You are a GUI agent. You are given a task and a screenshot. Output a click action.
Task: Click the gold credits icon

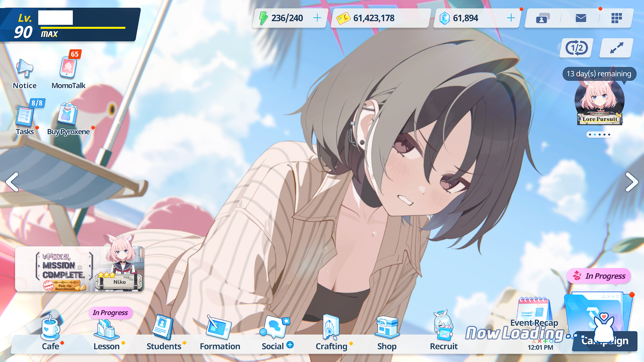[343, 18]
